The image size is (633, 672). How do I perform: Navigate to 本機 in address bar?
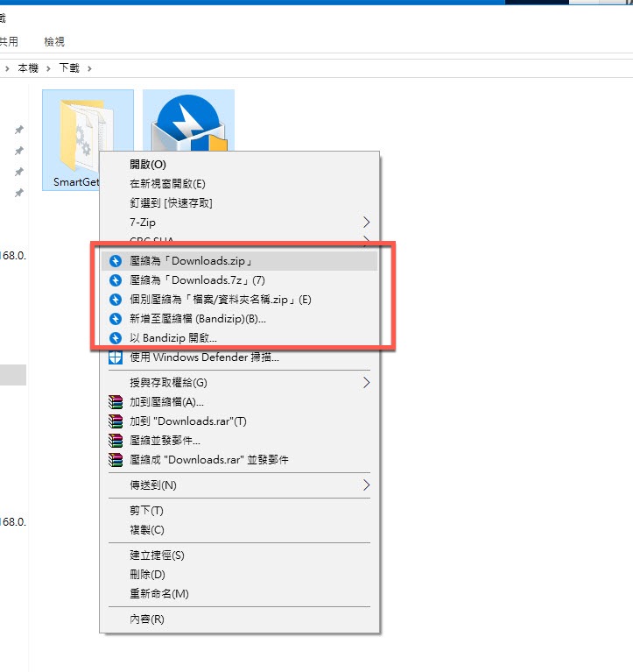pos(28,68)
